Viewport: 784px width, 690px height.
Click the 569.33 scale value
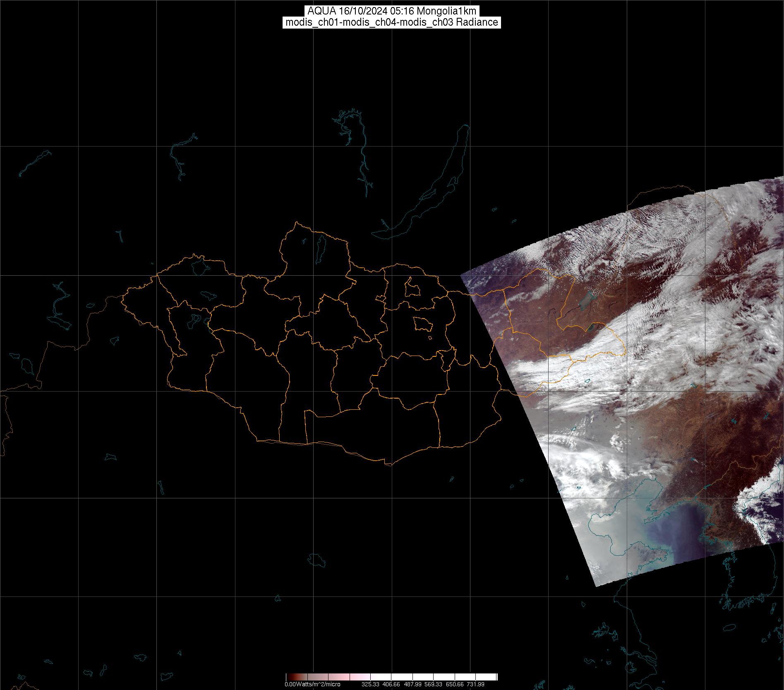click(x=433, y=685)
